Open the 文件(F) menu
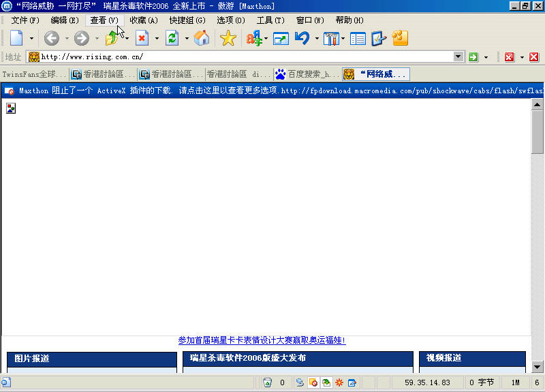Image resolution: width=545 pixels, height=392 pixels. point(25,20)
